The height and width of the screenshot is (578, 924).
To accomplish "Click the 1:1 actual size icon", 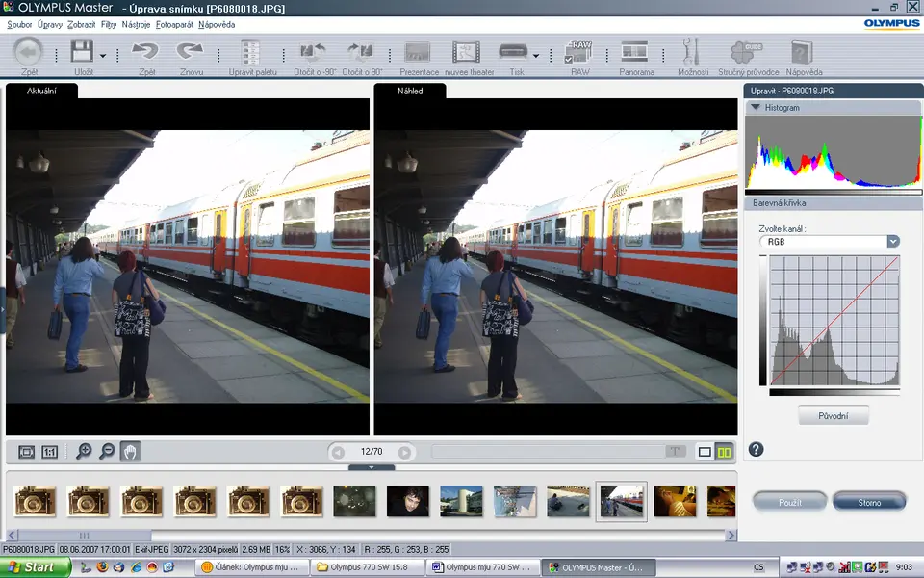I will click(x=50, y=451).
